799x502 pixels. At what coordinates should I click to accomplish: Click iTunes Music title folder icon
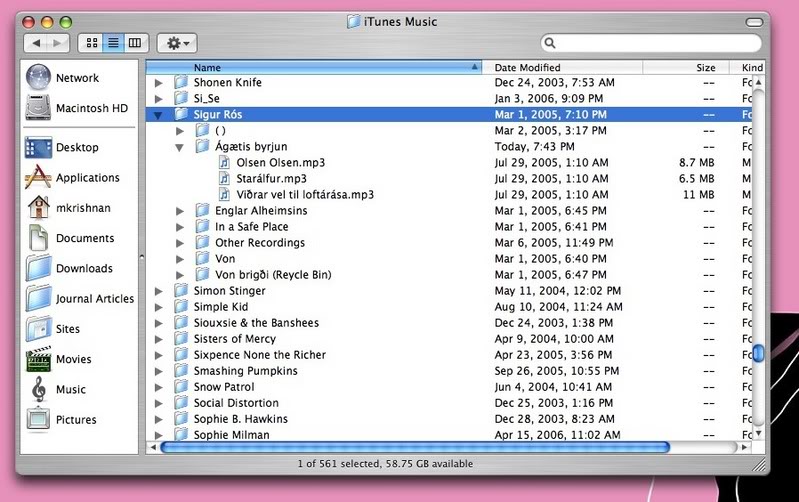click(x=353, y=21)
